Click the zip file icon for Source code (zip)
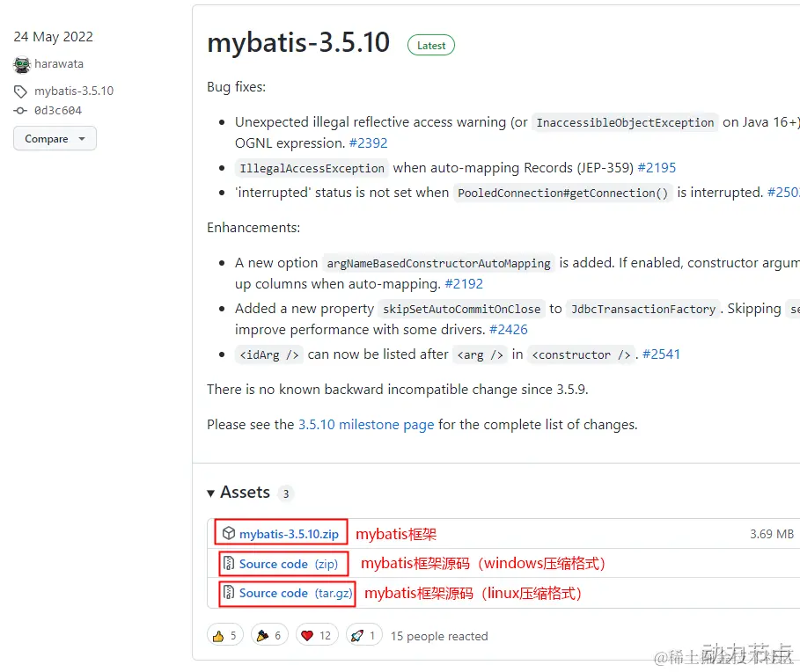Image resolution: width=800 pixels, height=672 pixels. (229, 564)
